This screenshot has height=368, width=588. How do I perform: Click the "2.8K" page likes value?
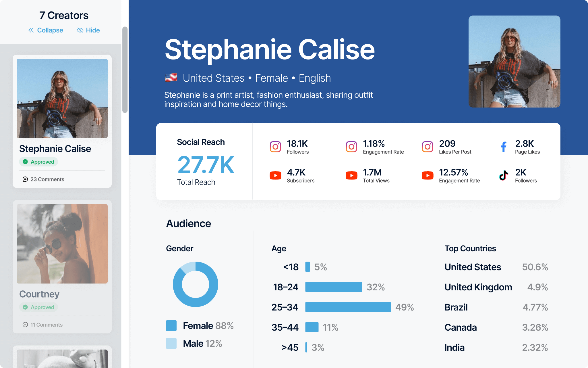[x=524, y=143]
